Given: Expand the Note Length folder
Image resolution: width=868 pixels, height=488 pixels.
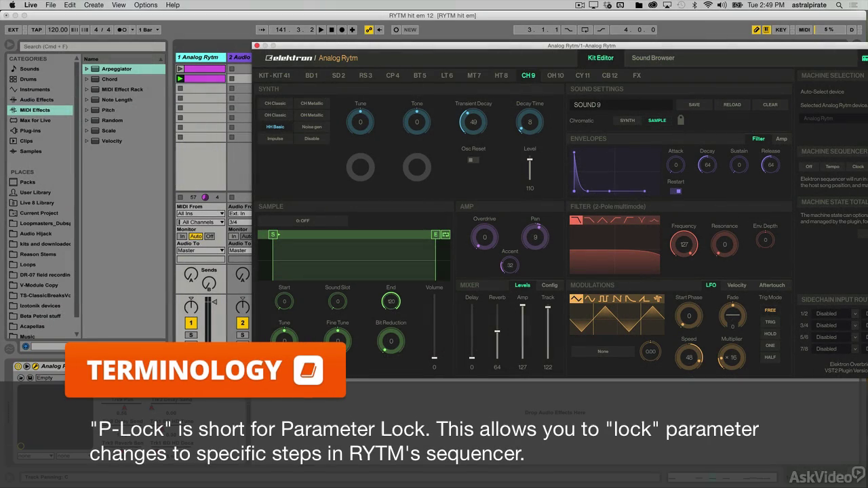Looking at the screenshot, I should [x=87, y=100].
